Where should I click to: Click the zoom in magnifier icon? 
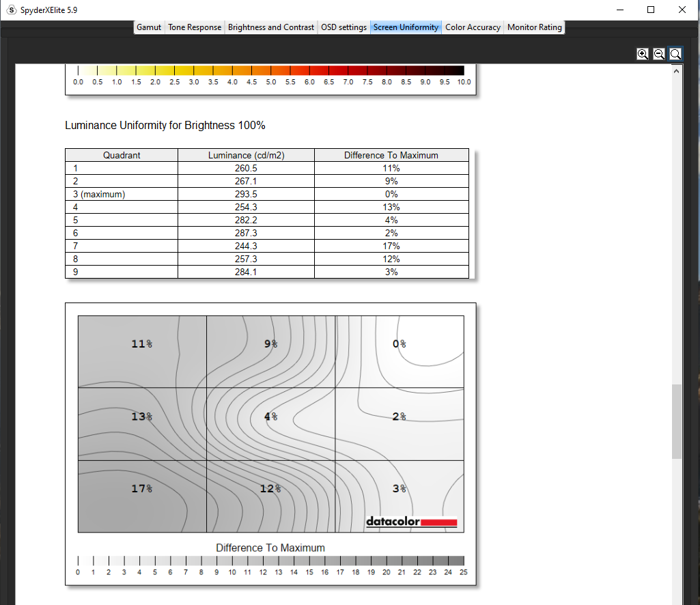(643, 54)
